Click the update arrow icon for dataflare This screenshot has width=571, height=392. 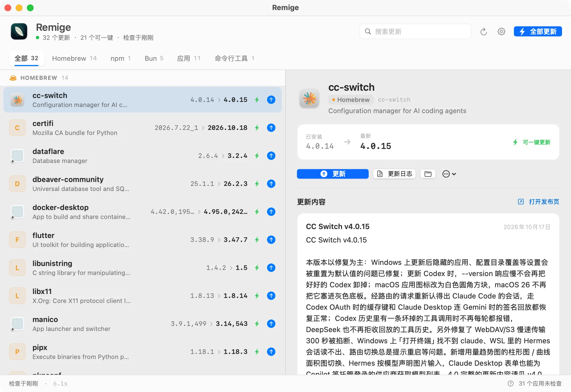coord(271,156)
